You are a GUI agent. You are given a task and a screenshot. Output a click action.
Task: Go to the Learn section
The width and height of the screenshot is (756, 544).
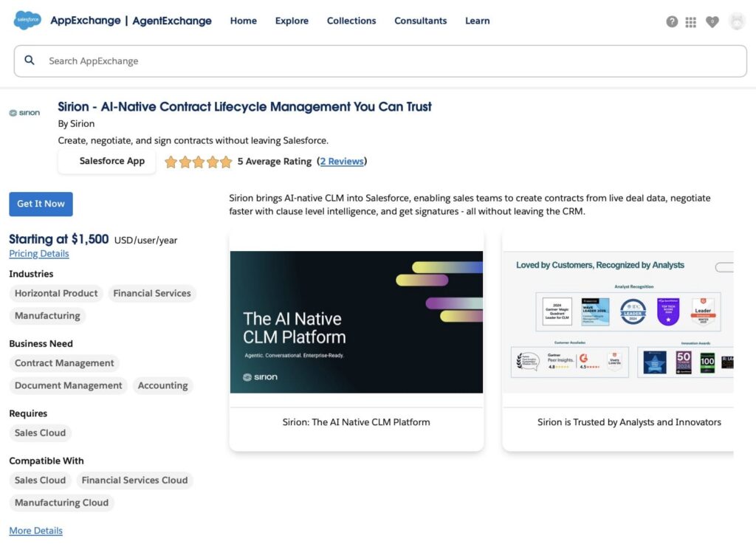477,21
